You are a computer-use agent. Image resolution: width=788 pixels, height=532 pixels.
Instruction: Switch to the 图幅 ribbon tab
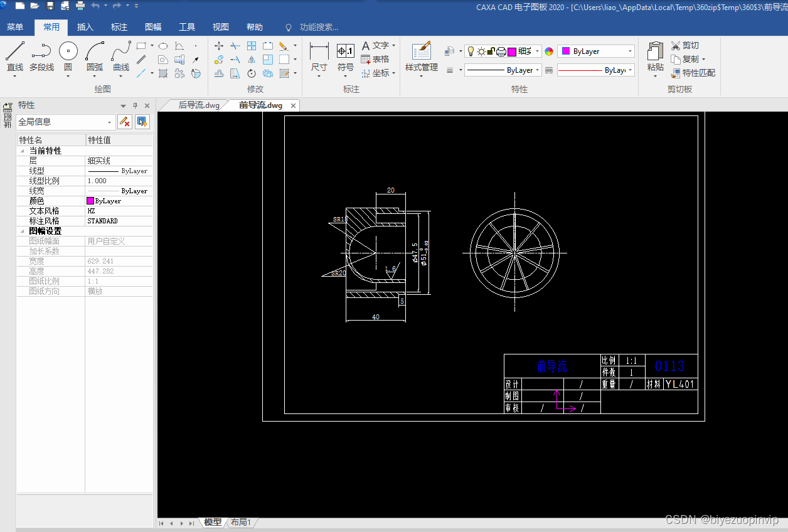tap(153, 27)
